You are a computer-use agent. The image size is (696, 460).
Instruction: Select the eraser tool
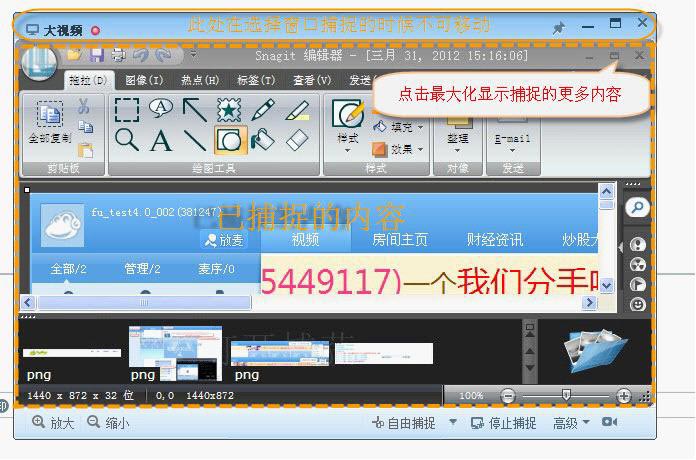pos(297,140)
